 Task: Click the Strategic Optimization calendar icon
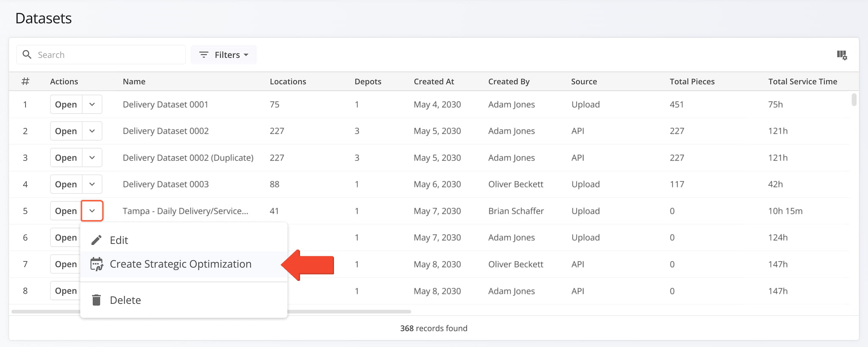tap(97, 264)
